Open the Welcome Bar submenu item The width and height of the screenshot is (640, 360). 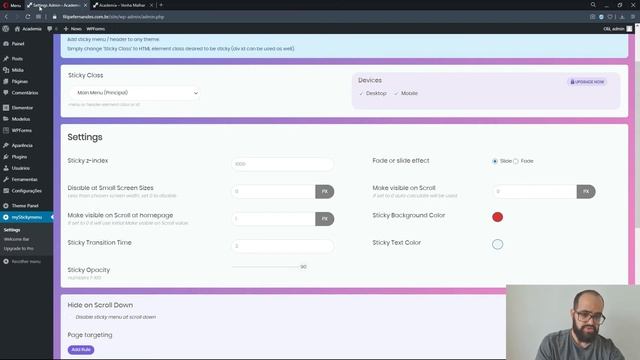16,239
